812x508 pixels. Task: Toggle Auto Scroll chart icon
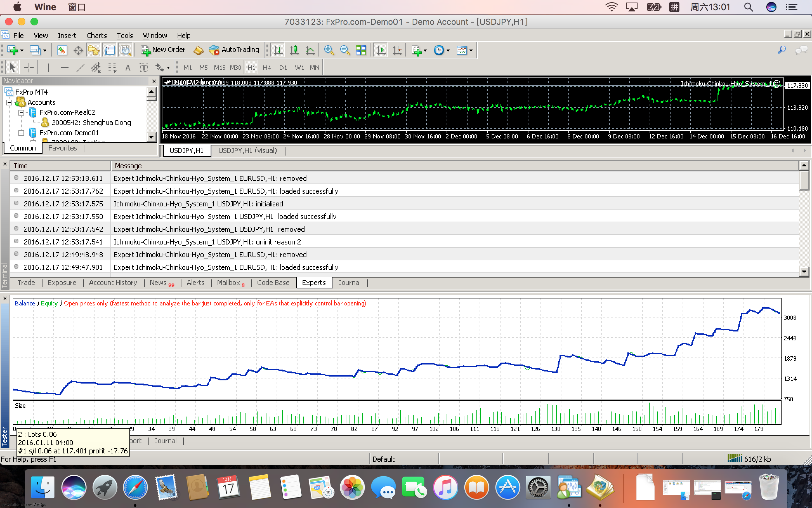pyautogui.click(x=381, y=50)
